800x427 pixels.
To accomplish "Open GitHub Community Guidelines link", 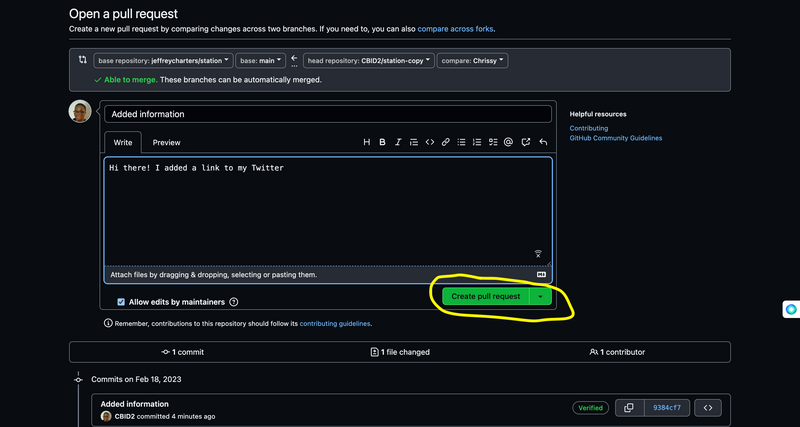I will [615, 138].
